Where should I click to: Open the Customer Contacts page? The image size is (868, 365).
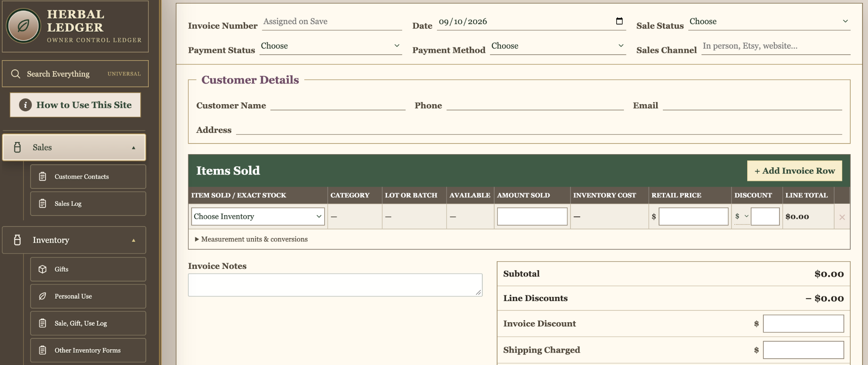88,177
